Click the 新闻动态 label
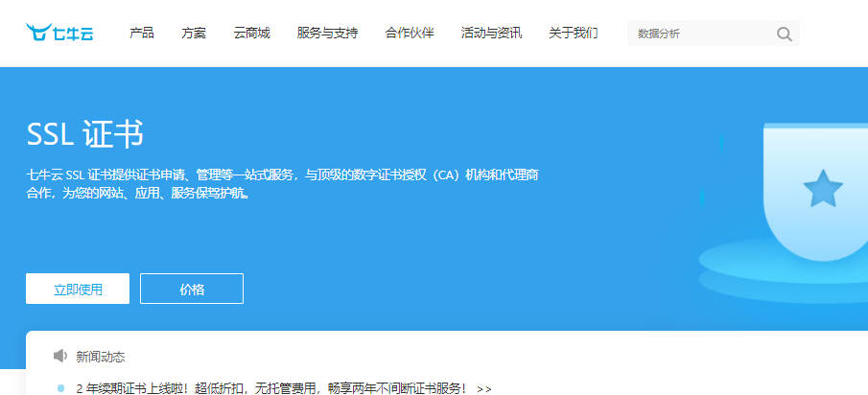The image size is (868, 395). pos(100,357)
